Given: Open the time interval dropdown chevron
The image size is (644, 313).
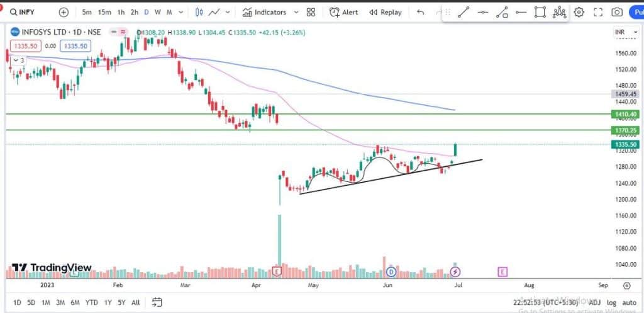Looking at the screenshot, I should [x=181, y=13].
